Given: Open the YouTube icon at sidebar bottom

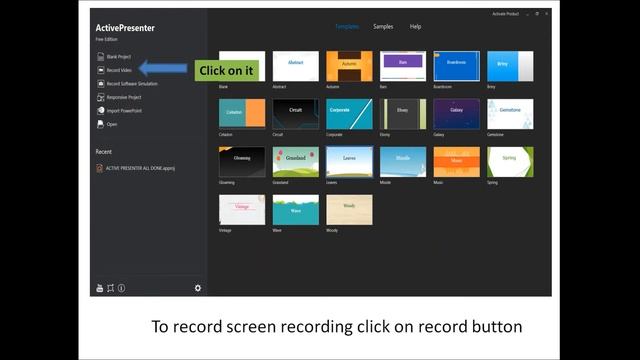Looking at the screenshot, I should coord(100,288).
